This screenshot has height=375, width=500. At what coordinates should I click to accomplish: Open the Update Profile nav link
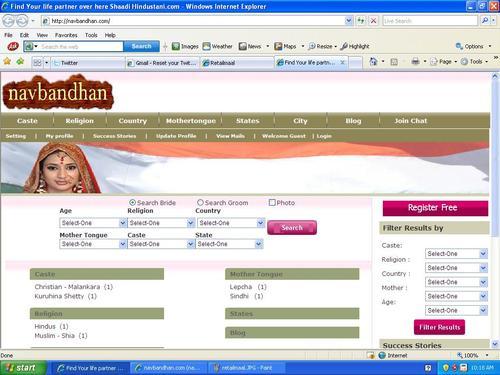point(176,136)
